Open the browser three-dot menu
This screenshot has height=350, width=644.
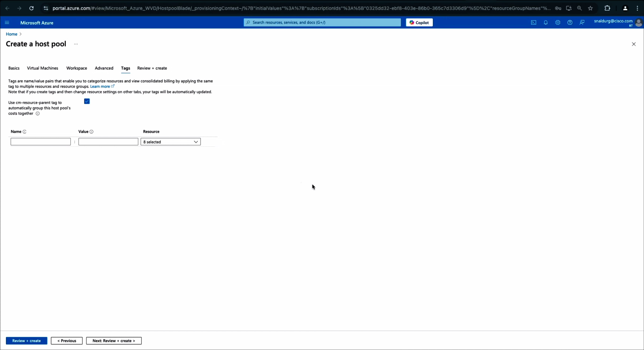tap(637, 8)
